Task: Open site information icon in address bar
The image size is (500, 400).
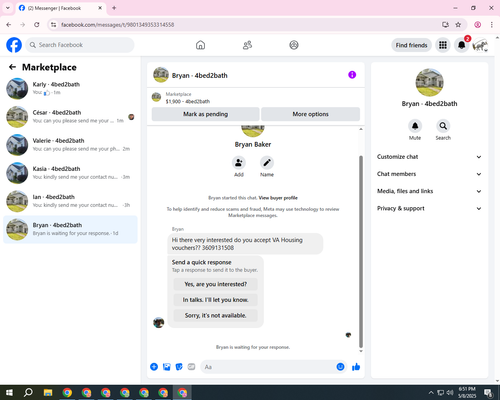Action: pyautogui.click(x=54, y=25)
